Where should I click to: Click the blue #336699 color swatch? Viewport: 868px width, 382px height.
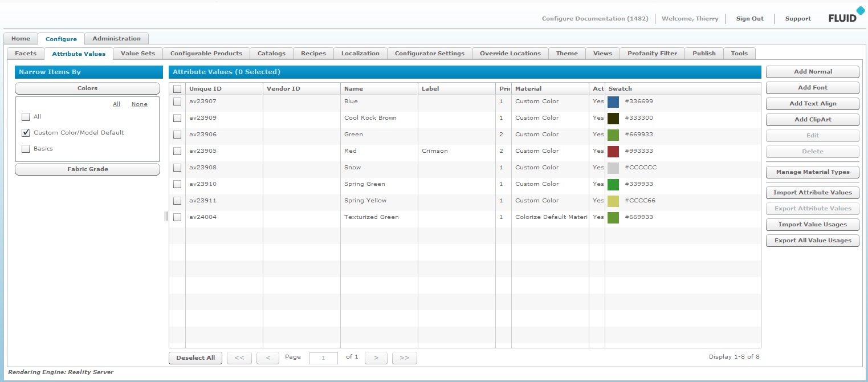[x=613, y=101]
